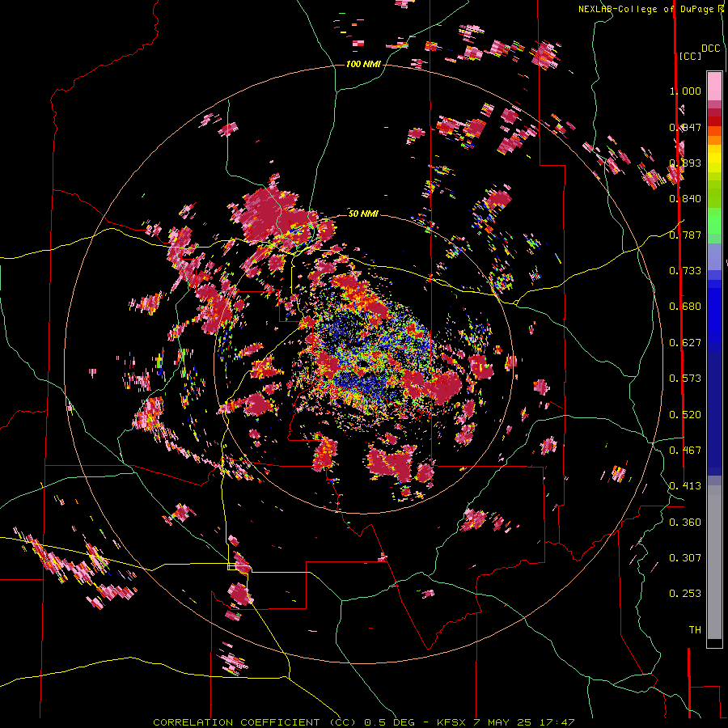
Task: Pick the bright green segment of color bar
Action: (x=714, y=220)
